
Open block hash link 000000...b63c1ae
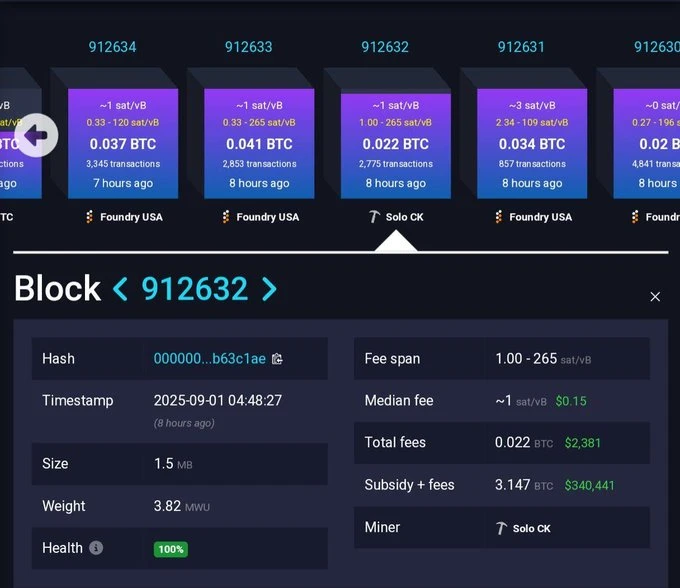[x=209, y=359]
